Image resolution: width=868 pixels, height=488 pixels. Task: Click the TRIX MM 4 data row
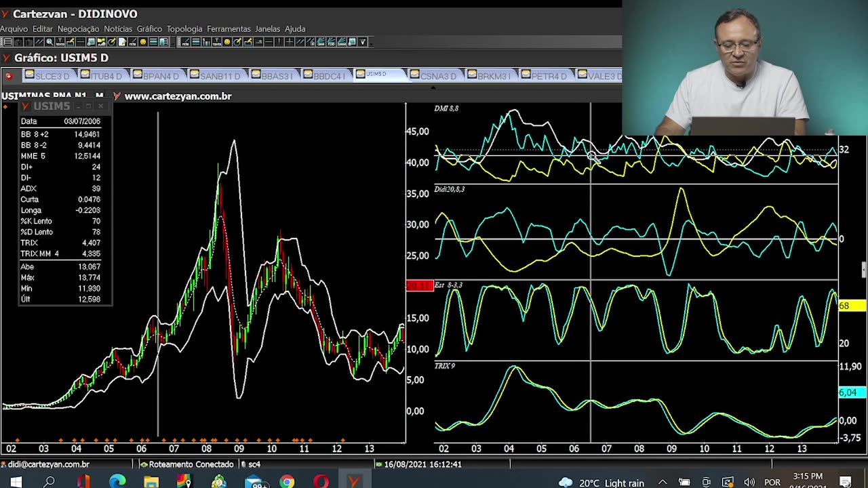pos(61,253)
